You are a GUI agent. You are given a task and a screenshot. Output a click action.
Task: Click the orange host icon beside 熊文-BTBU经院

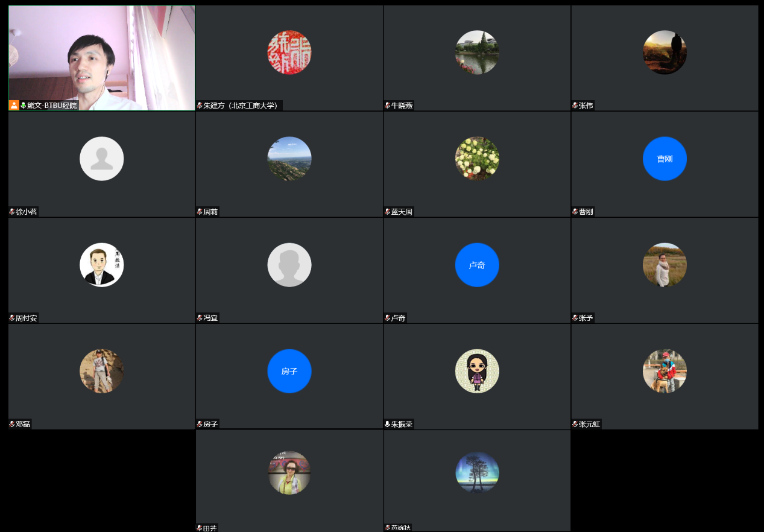coord(14,106)
